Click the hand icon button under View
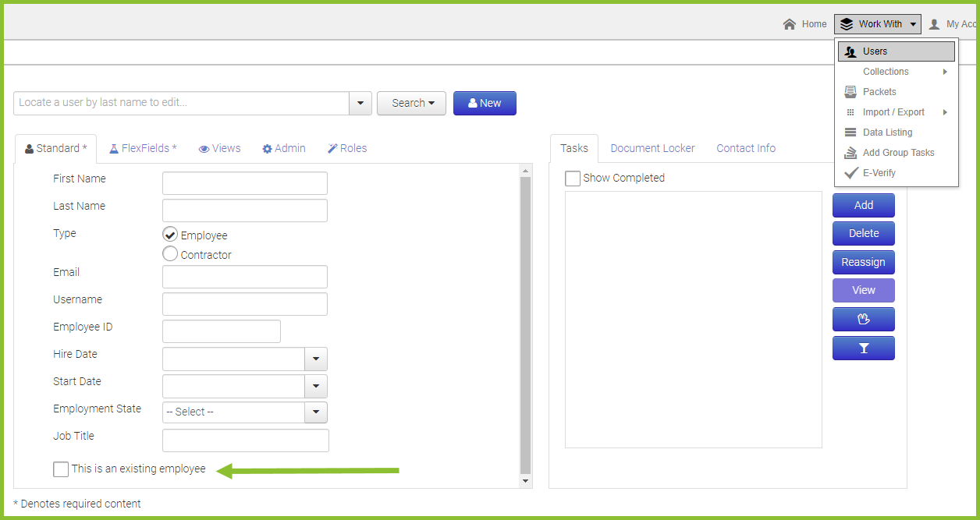The image size is (980, 520). click(864, 320)
